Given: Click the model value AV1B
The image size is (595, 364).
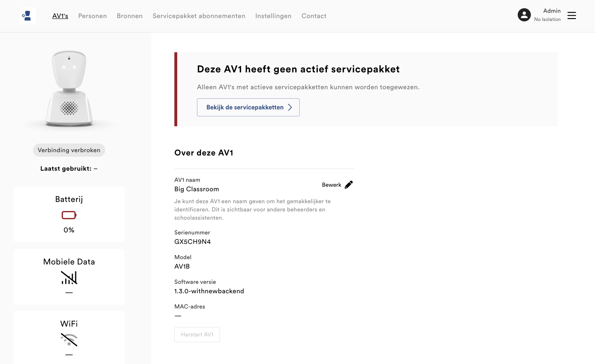Looking at the screenshot, I should point(182,267).
